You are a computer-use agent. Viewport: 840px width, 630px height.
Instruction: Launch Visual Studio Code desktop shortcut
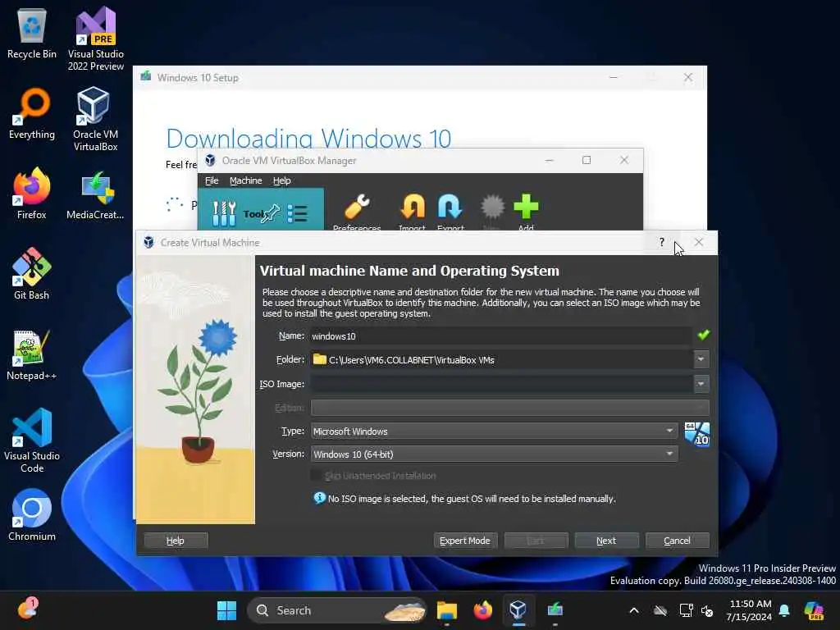32,441
